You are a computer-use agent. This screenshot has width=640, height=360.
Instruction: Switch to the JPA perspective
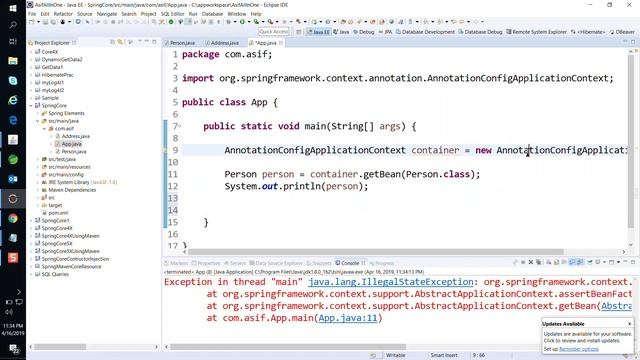385,31
